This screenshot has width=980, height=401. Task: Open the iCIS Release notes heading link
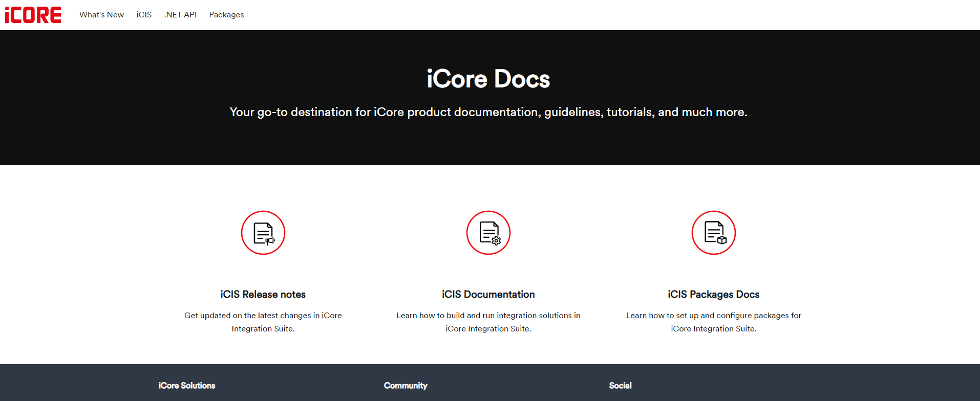tap(263, 295)
